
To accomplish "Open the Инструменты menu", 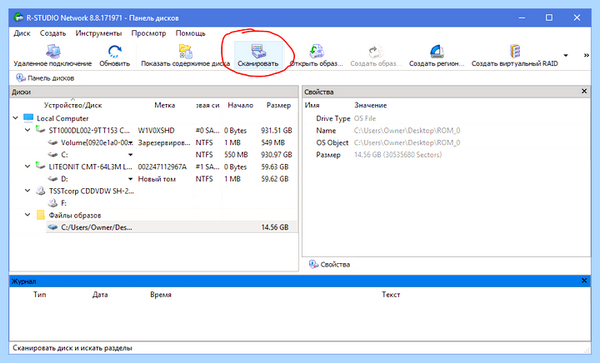I will pos(98,33).
